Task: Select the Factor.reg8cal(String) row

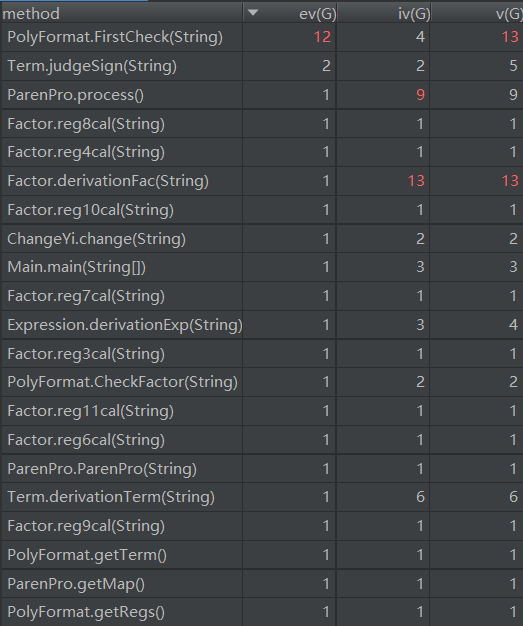Action: (262, 124)
